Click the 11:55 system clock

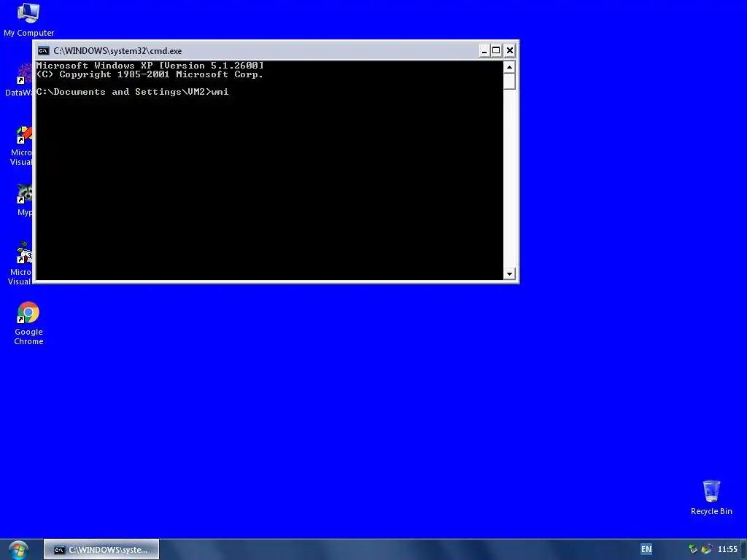[727, 549]
